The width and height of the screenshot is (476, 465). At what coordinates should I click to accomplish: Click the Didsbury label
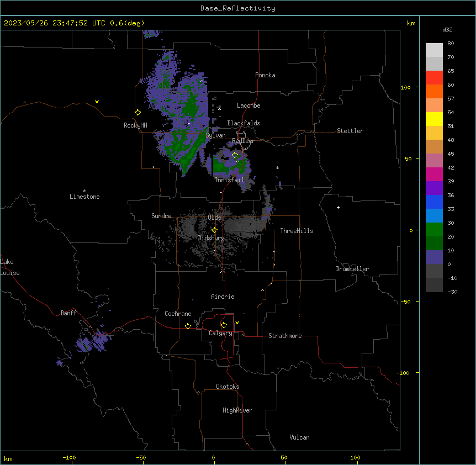[211, 238]
